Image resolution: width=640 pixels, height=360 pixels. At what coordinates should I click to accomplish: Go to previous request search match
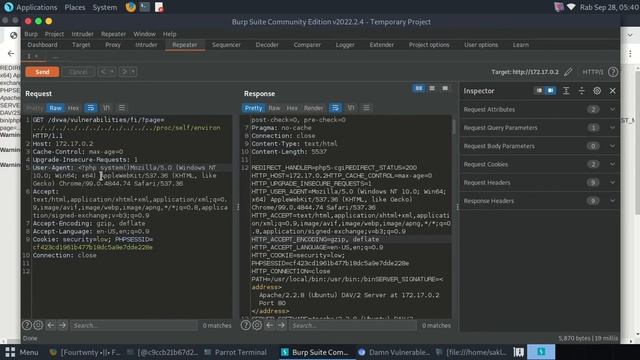(x=51, y=325)
